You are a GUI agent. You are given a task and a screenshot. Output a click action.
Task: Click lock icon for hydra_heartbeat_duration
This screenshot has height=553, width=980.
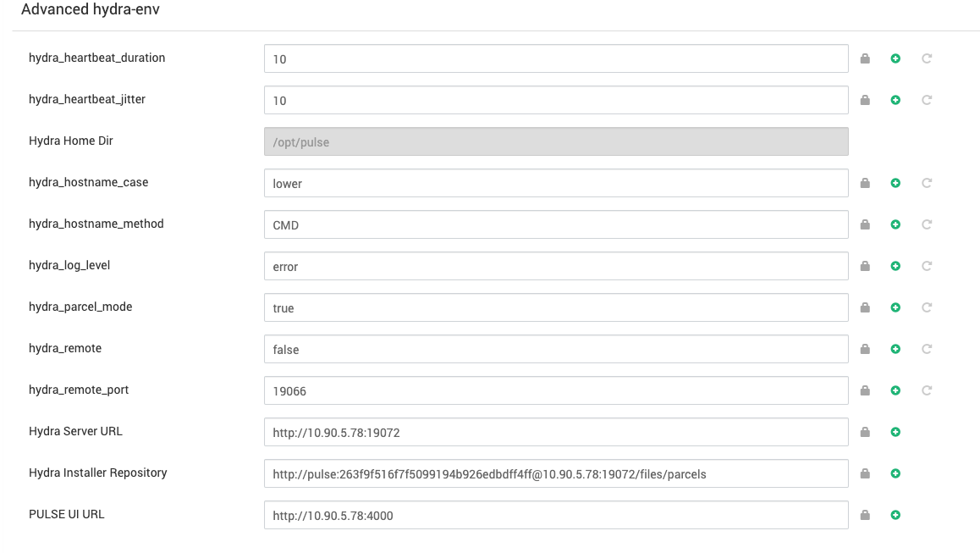click(865, 58)
